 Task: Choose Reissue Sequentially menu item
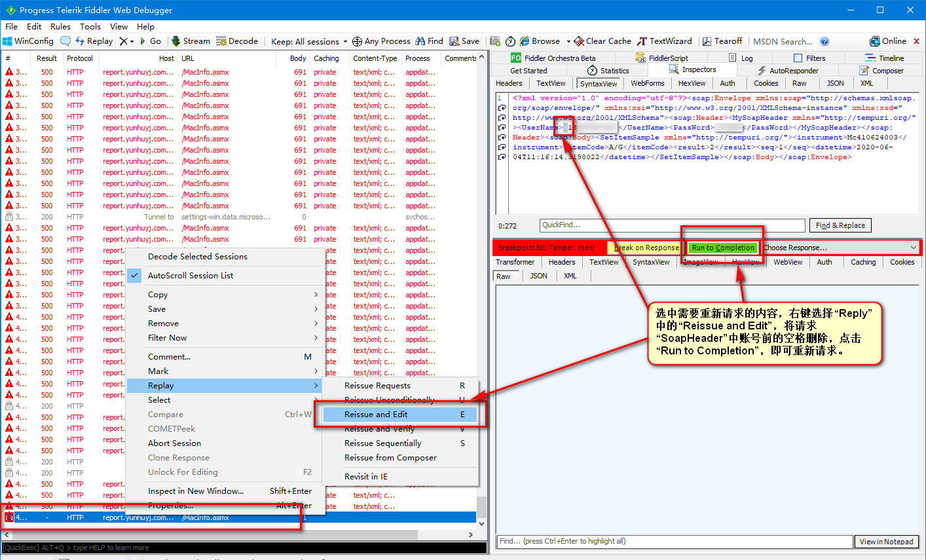pos(401,443)
